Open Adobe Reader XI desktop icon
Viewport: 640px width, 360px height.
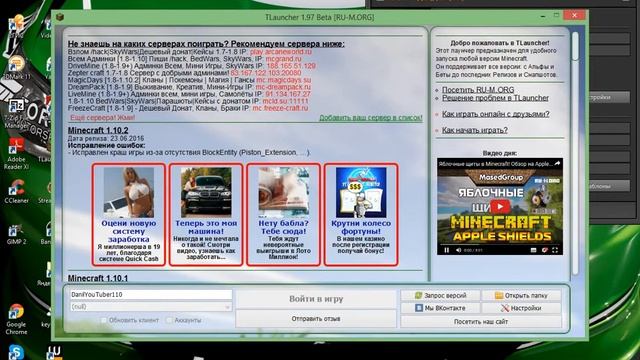16,154
